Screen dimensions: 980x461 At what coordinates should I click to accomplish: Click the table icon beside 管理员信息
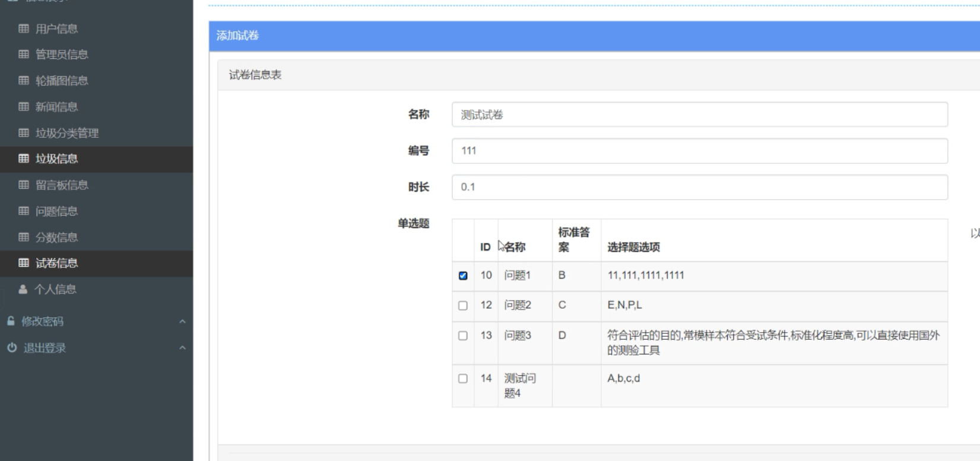click(24, 55)
